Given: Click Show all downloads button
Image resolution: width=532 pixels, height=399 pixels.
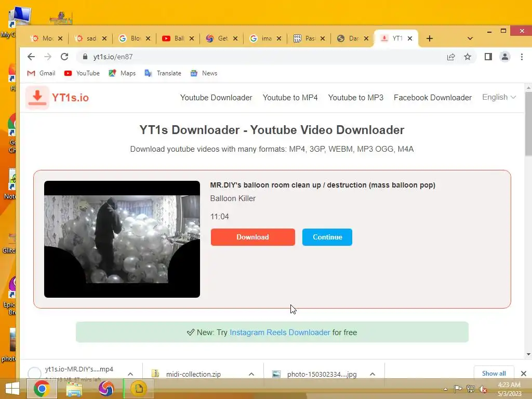Looking at the screenshot, I should 494,373.
